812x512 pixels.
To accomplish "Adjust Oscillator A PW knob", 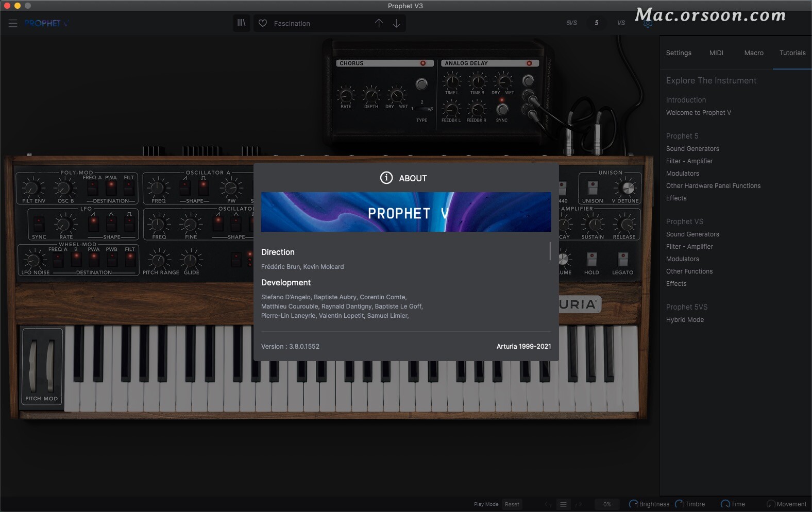I will (231, 188).
